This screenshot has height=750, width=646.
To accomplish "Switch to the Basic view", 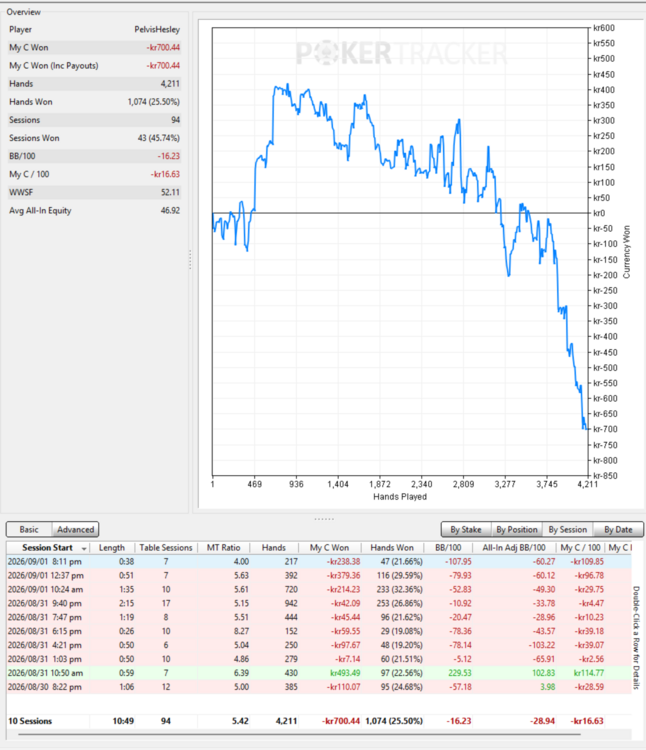I will coord(29,529).
